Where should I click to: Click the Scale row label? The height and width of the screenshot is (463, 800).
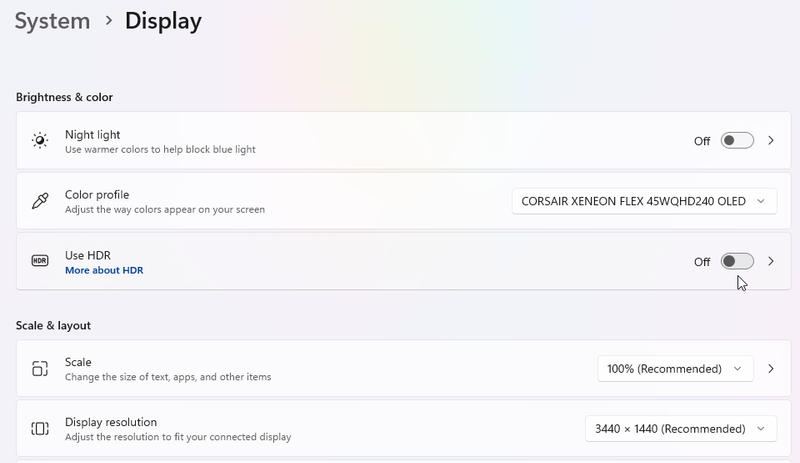point(78,362)
